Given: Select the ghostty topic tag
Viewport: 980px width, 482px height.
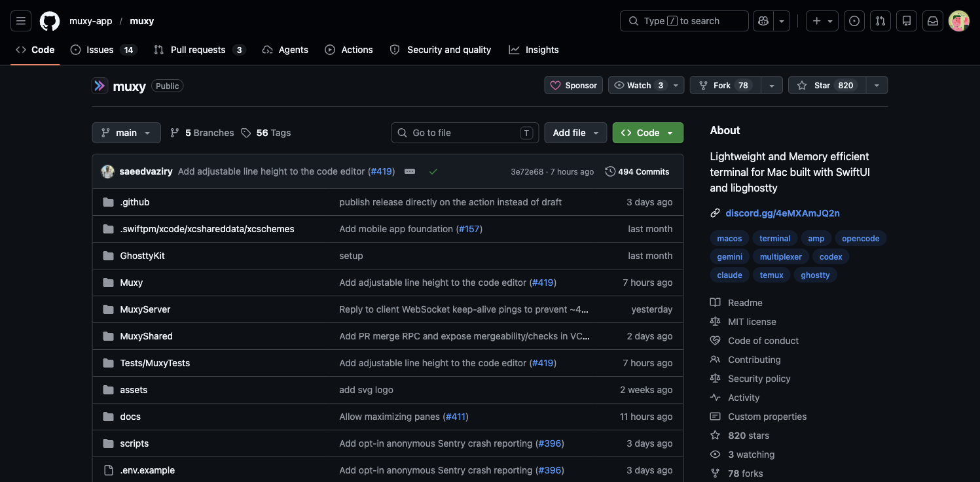Looking at the screenshot, I should (816, 275).
